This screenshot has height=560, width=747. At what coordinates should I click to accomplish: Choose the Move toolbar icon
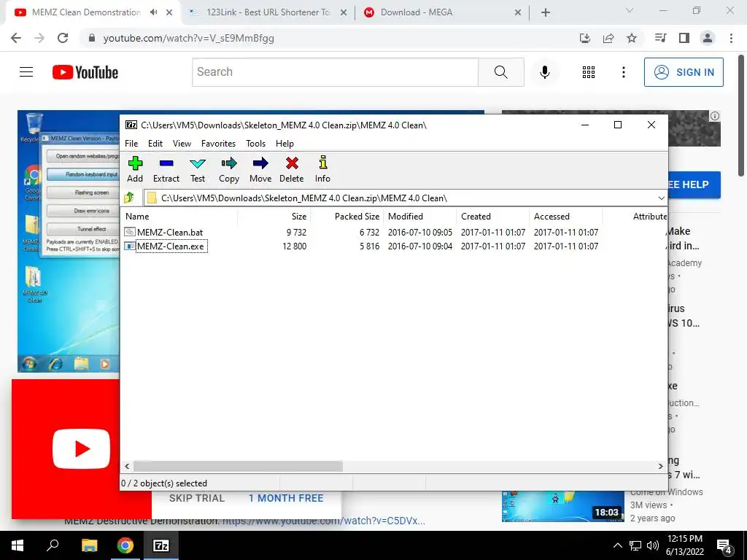point(260,169)
